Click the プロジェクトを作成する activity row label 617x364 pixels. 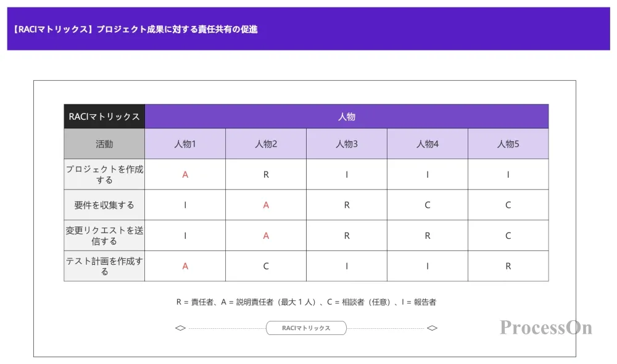pyautogui.click(x=104, y=175)
